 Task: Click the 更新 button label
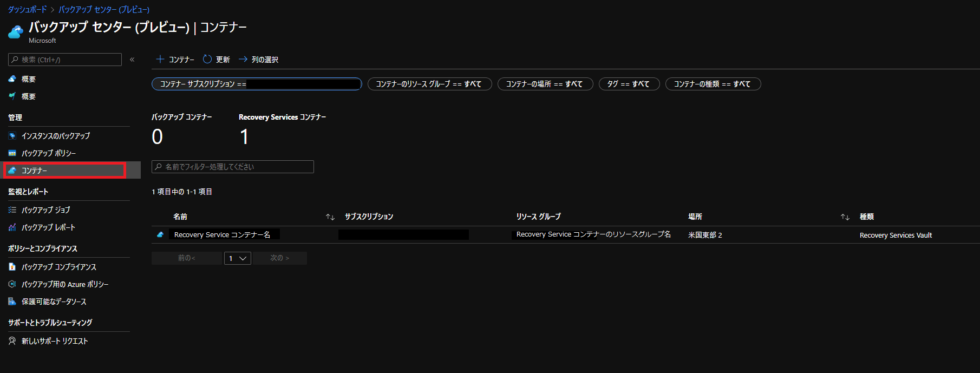coord(223,60)
